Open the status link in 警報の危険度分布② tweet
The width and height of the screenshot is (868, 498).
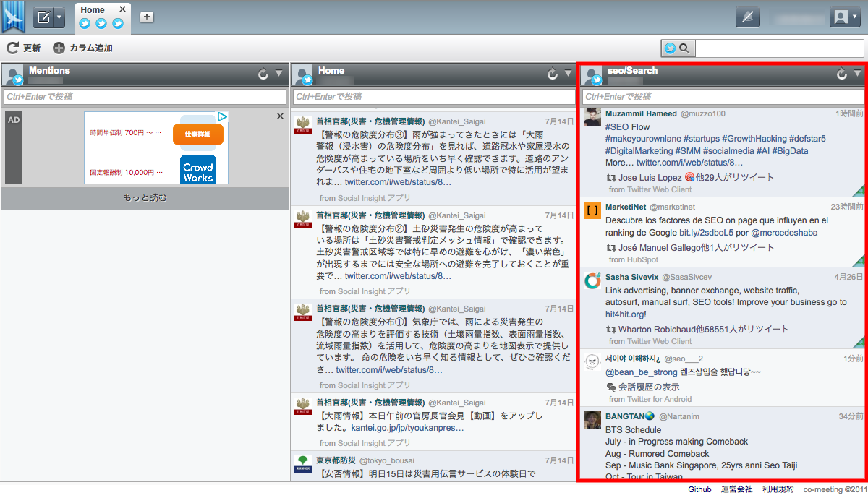point(398,276)
